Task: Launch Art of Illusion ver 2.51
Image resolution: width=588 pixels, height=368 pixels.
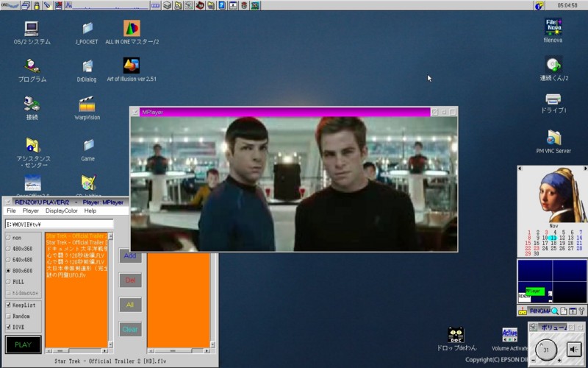Action: point(132,66)
